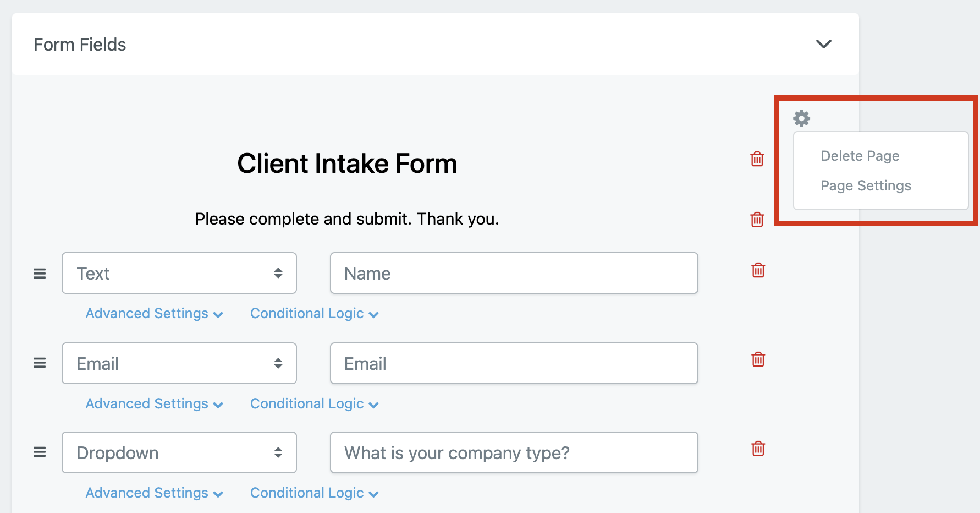The width and height of the screenshot is (980, 513).
Task: Choose Delete Page from gear menu
Action: (x=860, y=156)
